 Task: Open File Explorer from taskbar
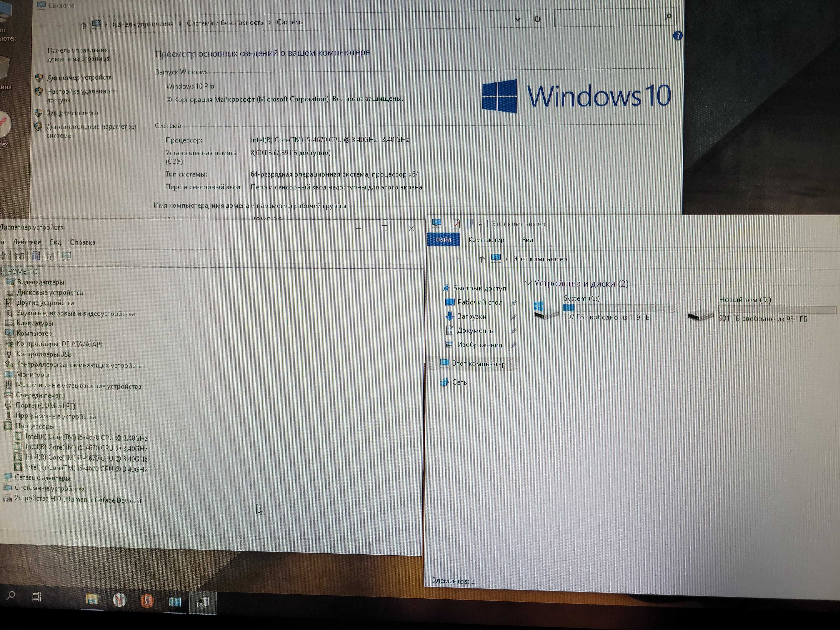[92, 599]
